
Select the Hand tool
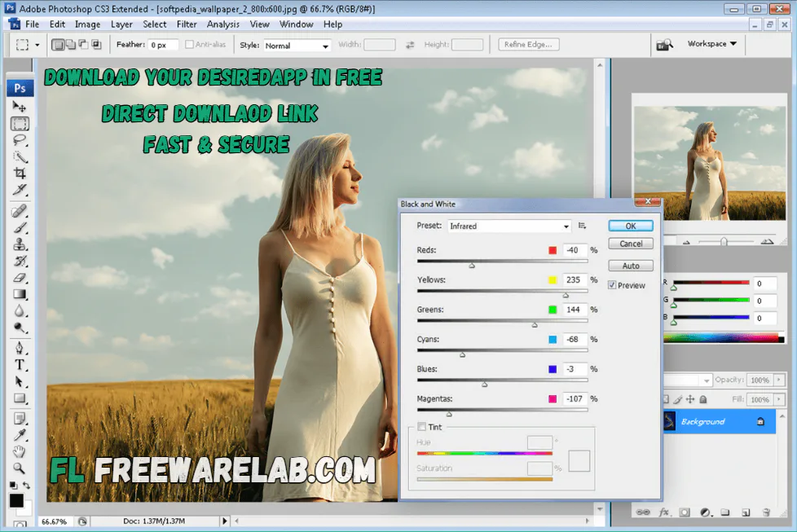click(20, 451)
